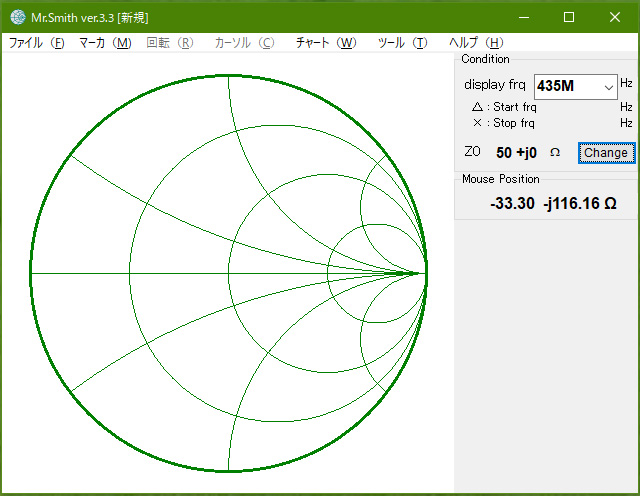The image size is (640, 496).
Task: Close the Mr.Smith window
Action: [615, 17]
